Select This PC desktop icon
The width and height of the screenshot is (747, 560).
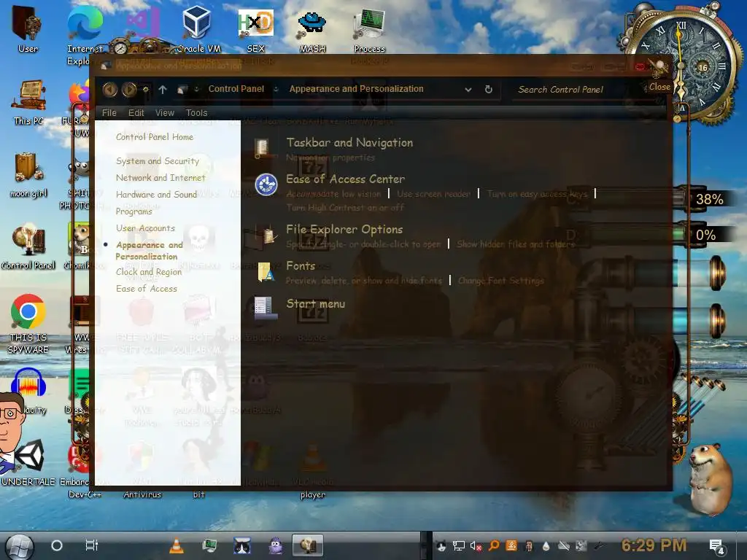28,102
